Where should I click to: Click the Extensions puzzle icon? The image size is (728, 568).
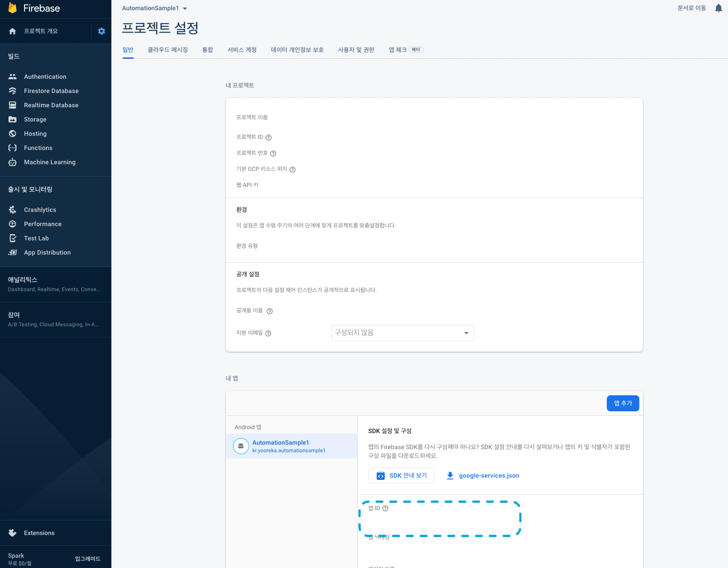coord(12,533)
